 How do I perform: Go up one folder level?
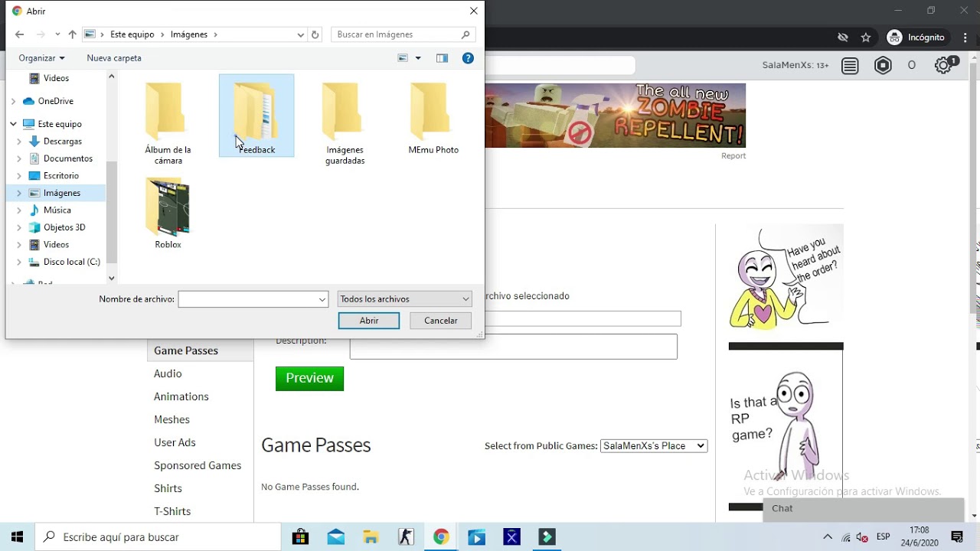(72, 34)
